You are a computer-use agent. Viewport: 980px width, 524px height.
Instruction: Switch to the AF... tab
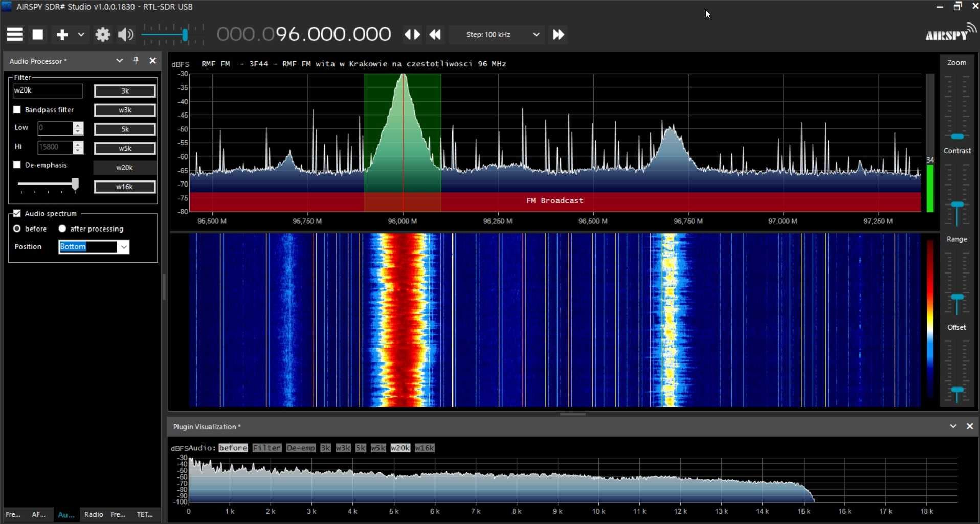click(x=39, y=514)
